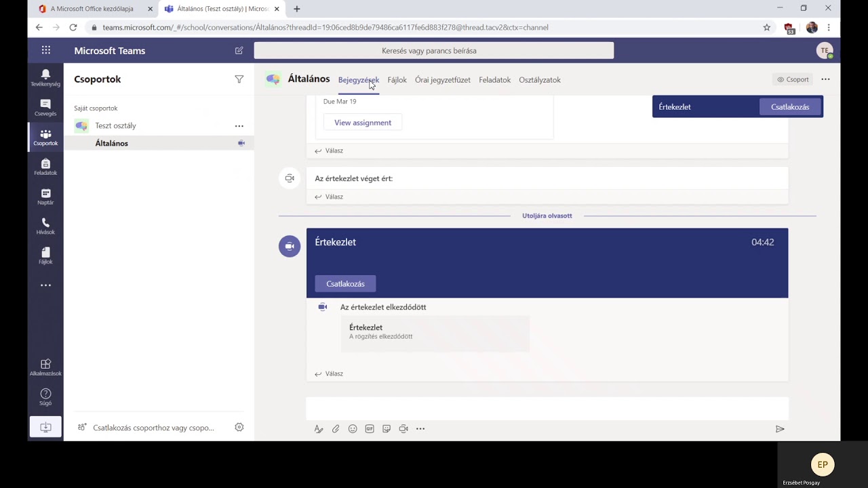Screen dimensions: 868x488
Task: Open Fájlok in the left rail
Action: pos(45,256)
